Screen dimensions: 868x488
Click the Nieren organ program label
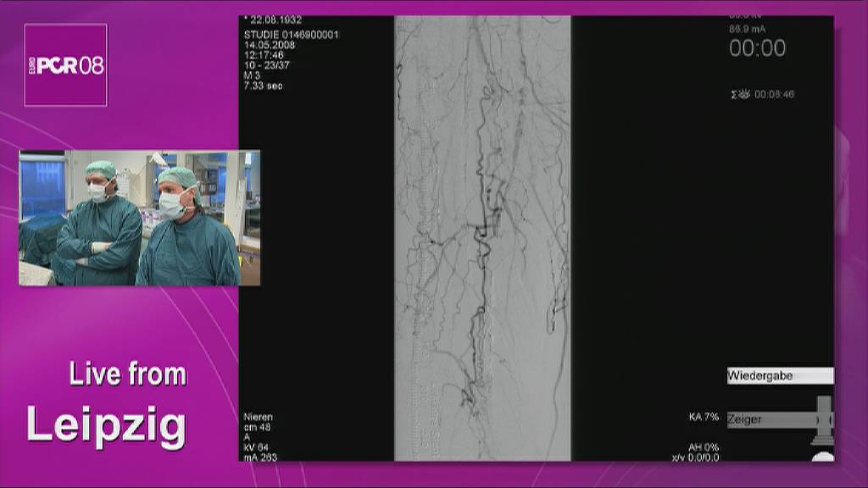coord(259,417)
